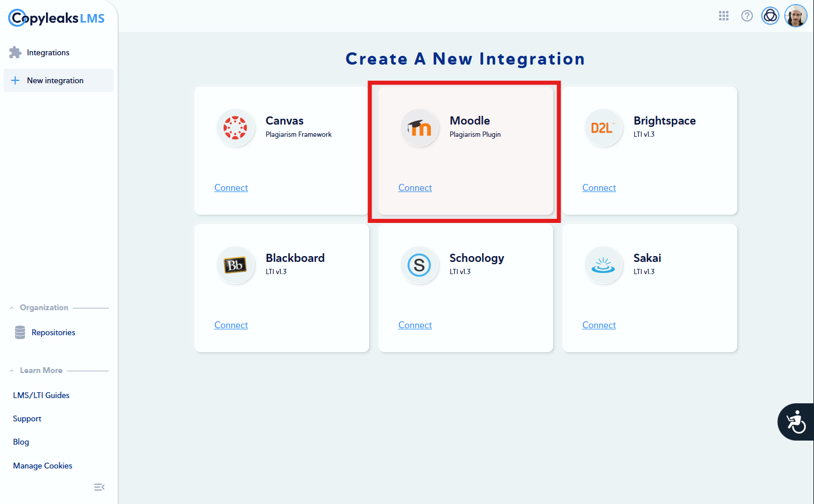Click the plus icon beside New integration

point(16,80)
